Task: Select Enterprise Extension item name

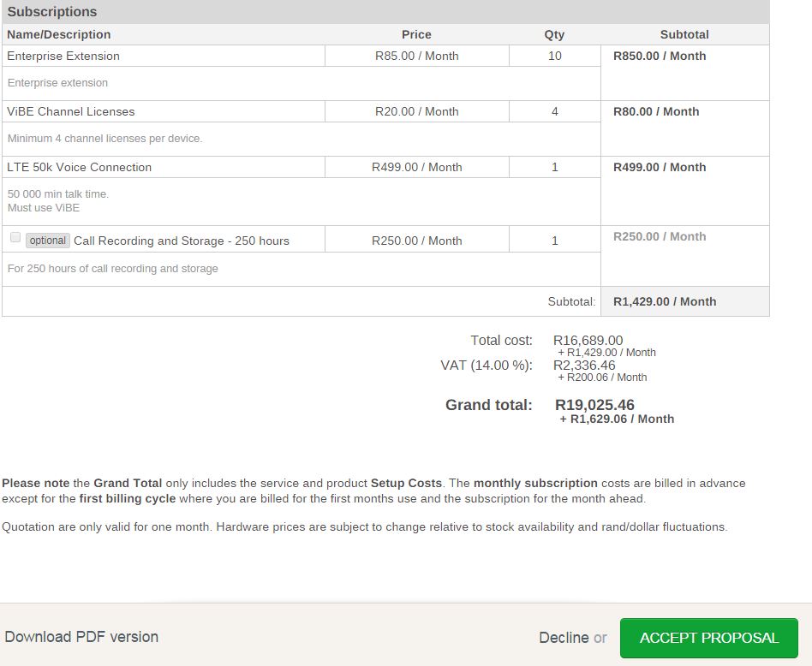Action: pyautogui.click(x=63, y=56)
